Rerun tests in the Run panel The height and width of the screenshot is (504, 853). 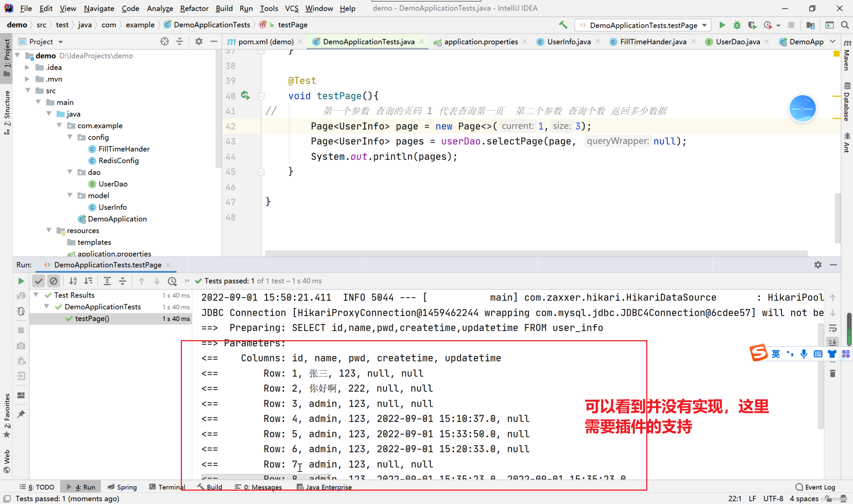[21, 281]
